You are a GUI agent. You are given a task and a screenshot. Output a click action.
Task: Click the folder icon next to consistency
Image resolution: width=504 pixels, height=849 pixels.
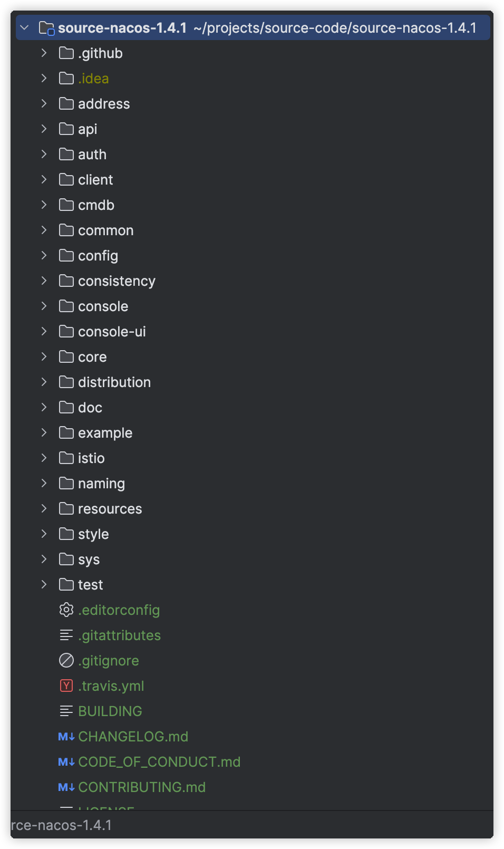[66, 281]
